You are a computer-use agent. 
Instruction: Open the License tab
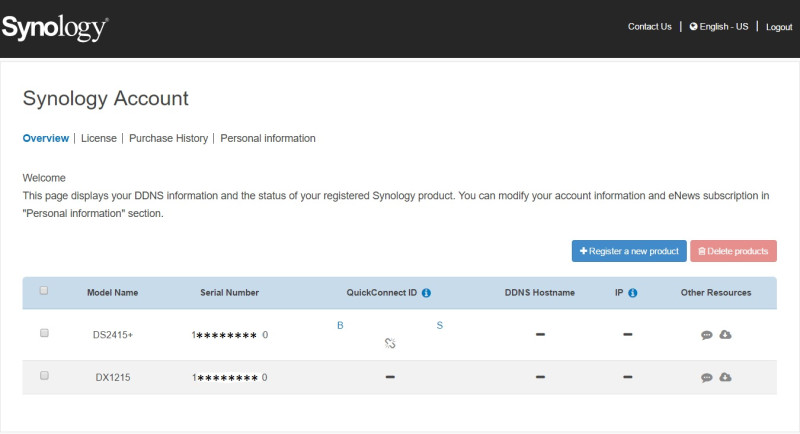(x=98, y=138)
